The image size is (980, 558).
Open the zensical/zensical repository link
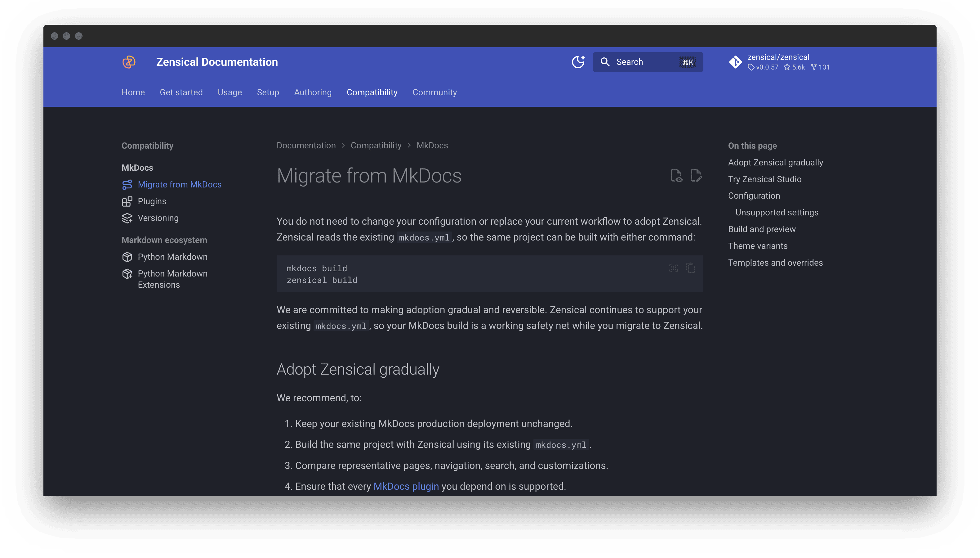point(778,57)
